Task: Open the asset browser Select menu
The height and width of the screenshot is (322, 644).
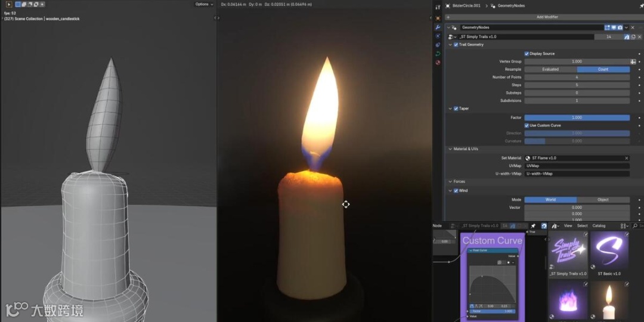Action: pos(583,226)
